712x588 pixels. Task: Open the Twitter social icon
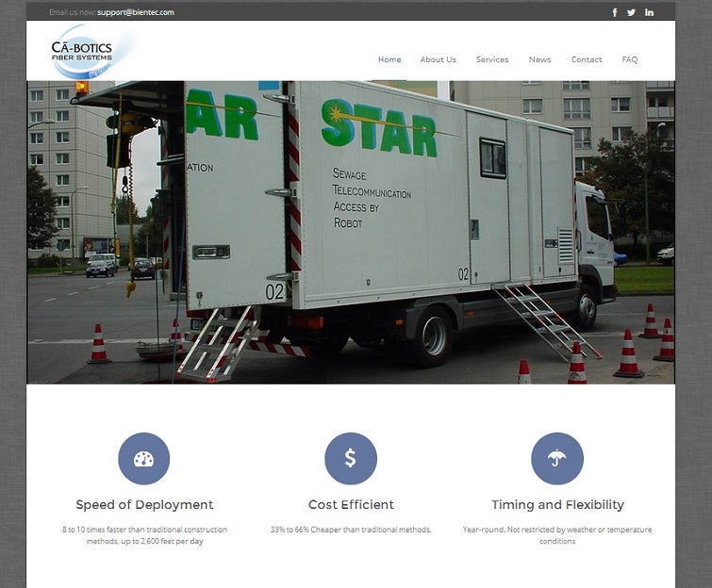tap(631, 12)
